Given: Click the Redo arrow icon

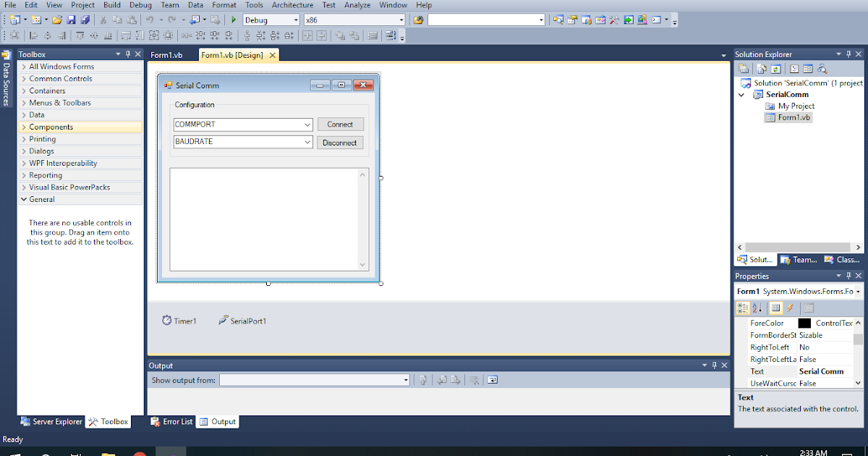Looking at the screenshot, I should click(x=171, y=20).
